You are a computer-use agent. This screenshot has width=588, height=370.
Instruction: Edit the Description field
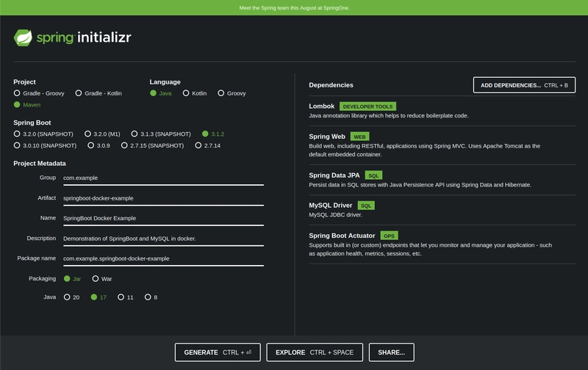coord(163,239)
